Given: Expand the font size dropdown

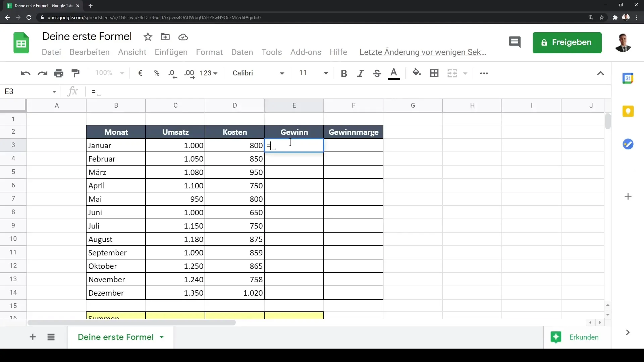Looking at the screenshot, I should click(326, 73).
